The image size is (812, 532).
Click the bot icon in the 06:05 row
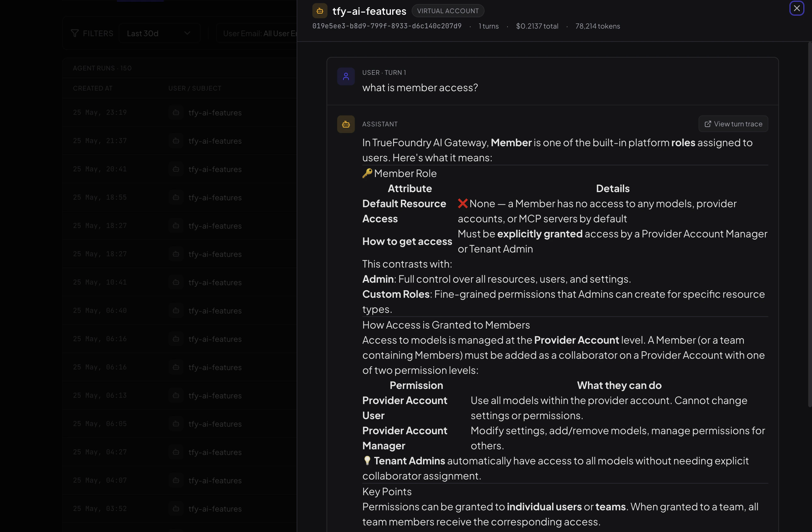coord(176,424)
